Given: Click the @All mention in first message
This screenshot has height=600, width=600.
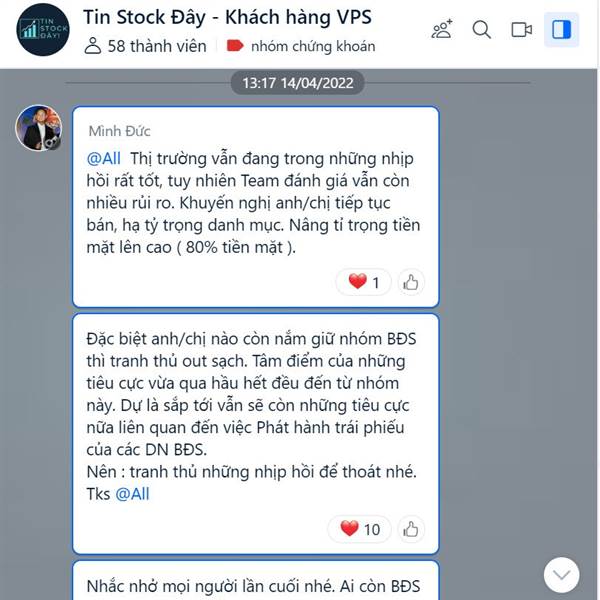Looking at the screenshot, I should [103, 158].
